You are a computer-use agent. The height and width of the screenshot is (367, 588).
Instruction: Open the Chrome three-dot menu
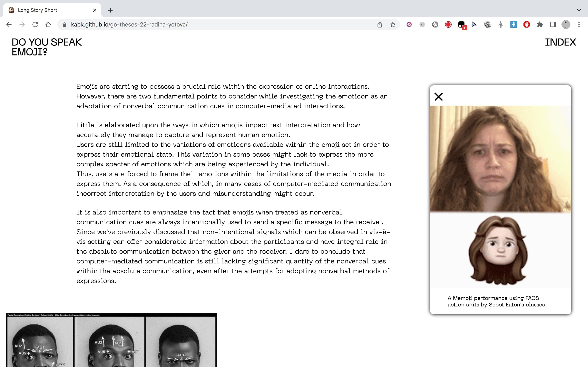[579, 24]
